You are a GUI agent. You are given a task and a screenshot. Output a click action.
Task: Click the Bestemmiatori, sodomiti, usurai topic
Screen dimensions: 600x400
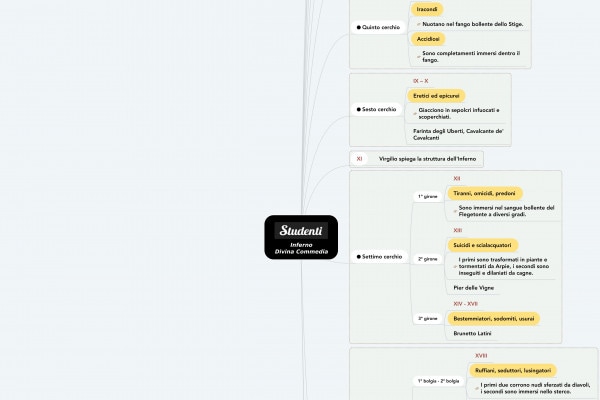tap(494, 317)
